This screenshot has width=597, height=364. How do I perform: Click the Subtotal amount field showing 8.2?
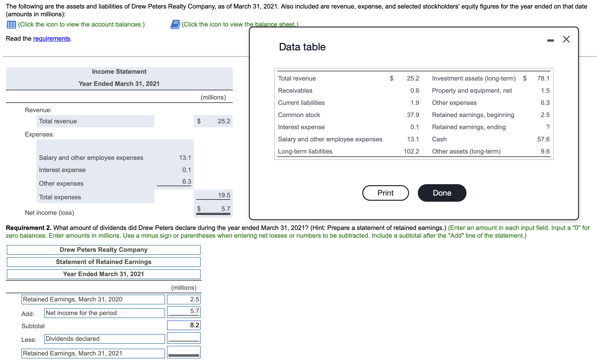(x=184, y=325)
